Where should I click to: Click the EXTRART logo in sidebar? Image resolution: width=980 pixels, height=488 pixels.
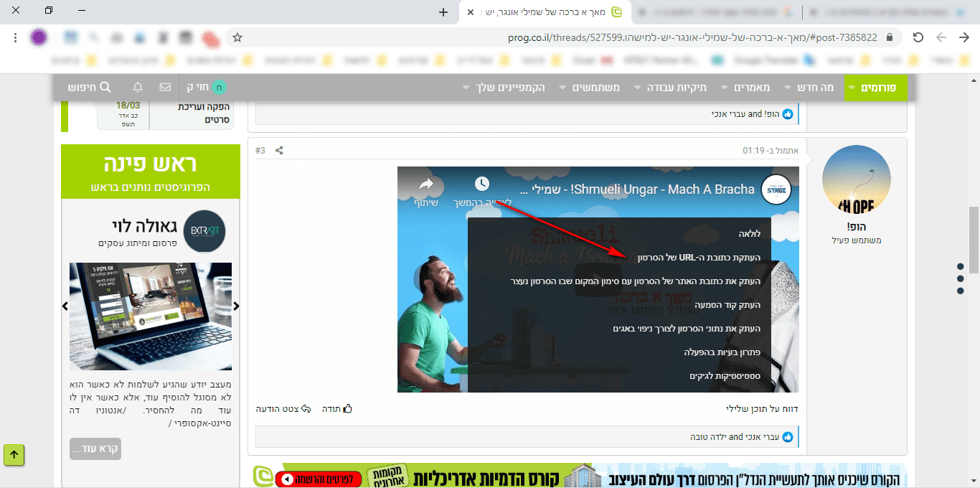[204, 232]
